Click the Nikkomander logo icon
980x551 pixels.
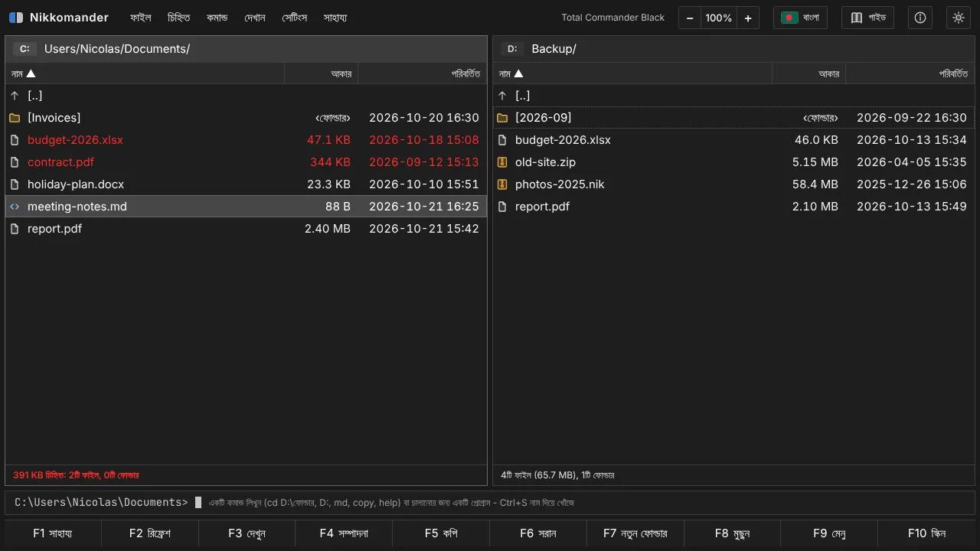coord(16,18)
